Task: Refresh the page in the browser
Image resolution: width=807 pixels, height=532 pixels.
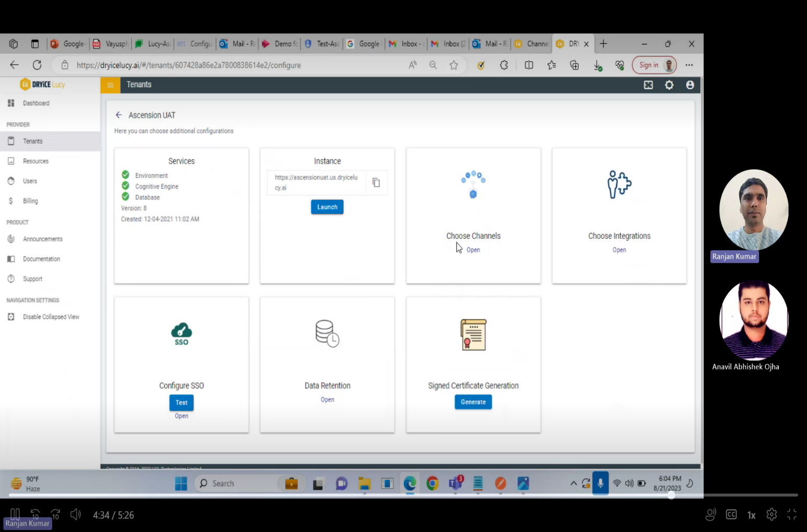Action: (37, 65)
